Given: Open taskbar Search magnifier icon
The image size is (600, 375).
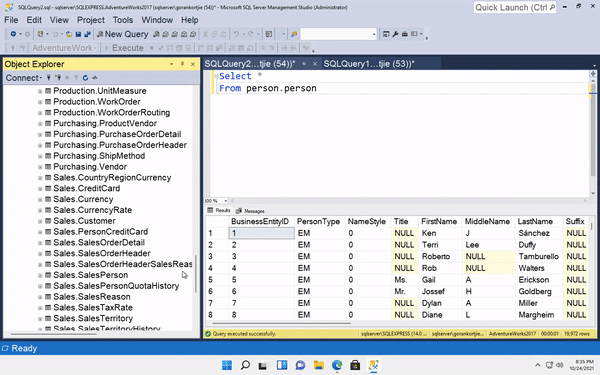Looking at the screenshot, I should tap(245, 365).
